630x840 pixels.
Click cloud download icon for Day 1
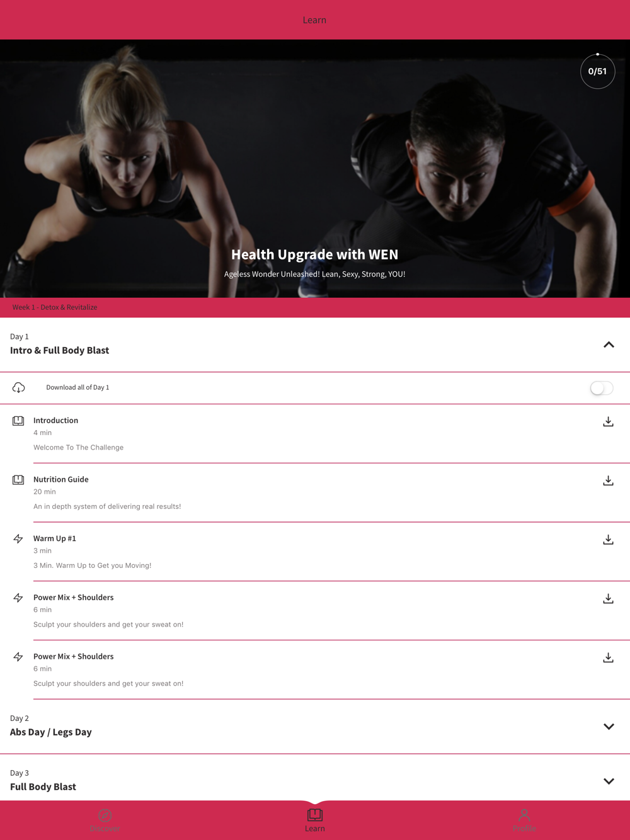point(19,387)
